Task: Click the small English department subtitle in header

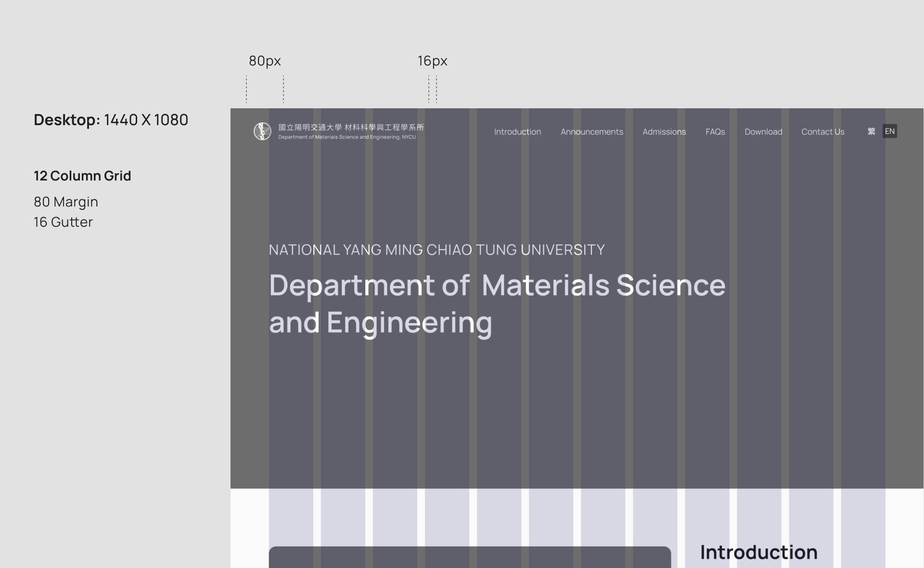Action: (346, 137)
